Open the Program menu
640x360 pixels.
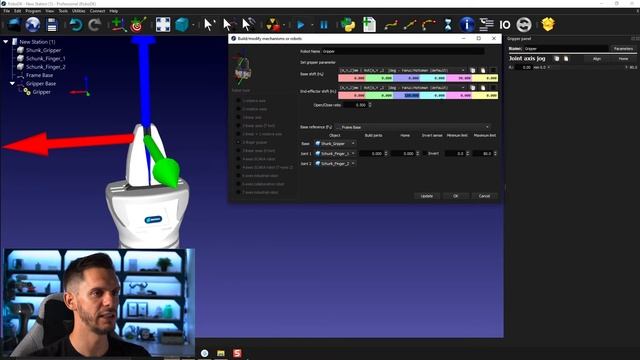point(33,11)
